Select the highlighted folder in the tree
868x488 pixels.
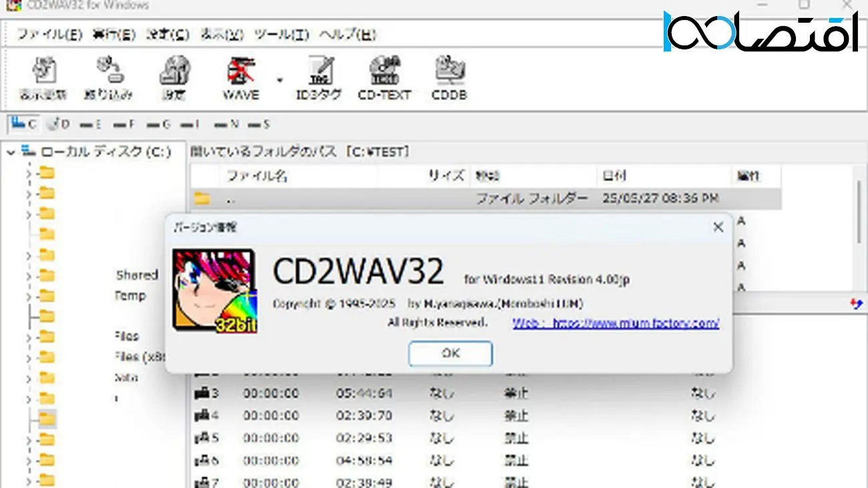click(47, 419)
